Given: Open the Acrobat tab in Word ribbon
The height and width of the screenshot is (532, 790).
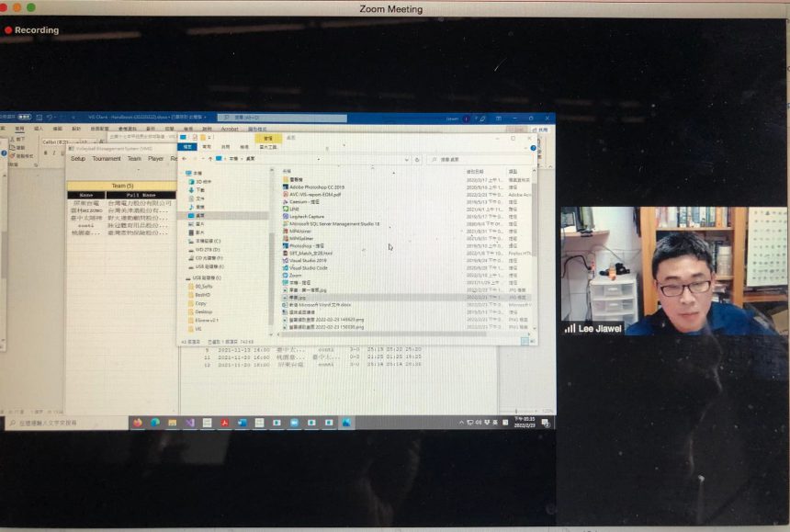Looking at the screenshot, I should pos(230,129).
